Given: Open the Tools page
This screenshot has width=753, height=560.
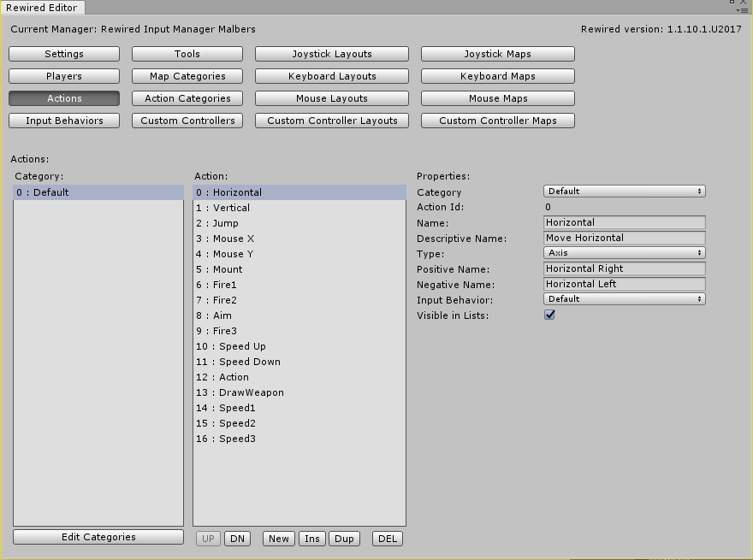Looking at the screenshot, I should click(187, 54).
